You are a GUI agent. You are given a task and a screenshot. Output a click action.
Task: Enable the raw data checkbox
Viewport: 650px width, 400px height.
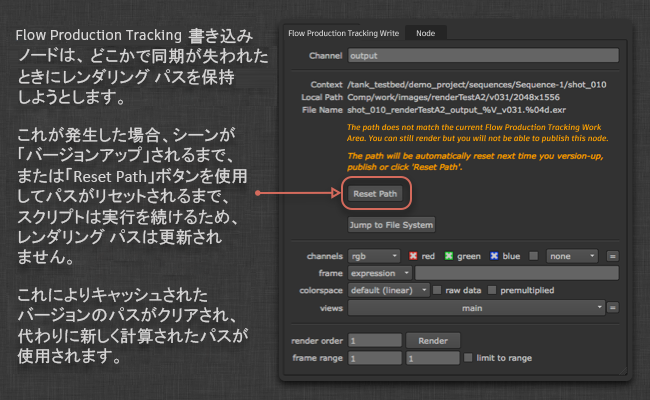click(437, 290)
